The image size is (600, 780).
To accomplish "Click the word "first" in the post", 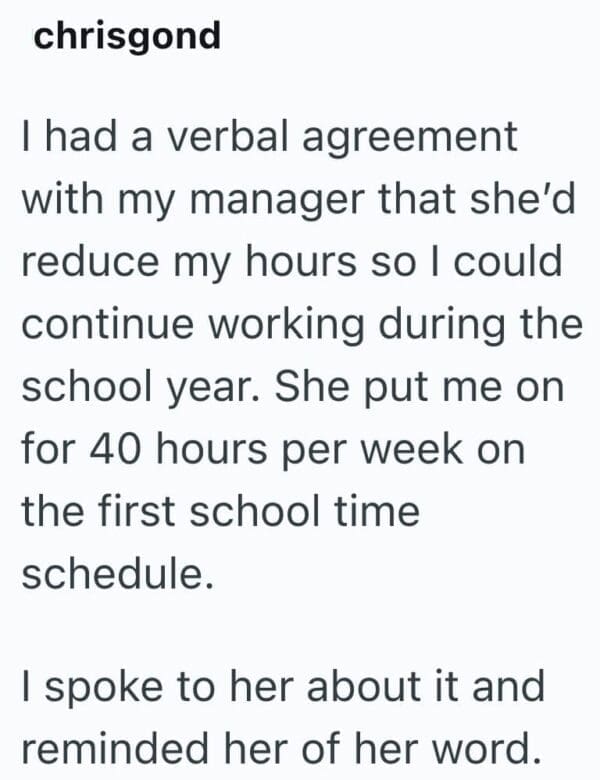I will click(x=141, y=512).
